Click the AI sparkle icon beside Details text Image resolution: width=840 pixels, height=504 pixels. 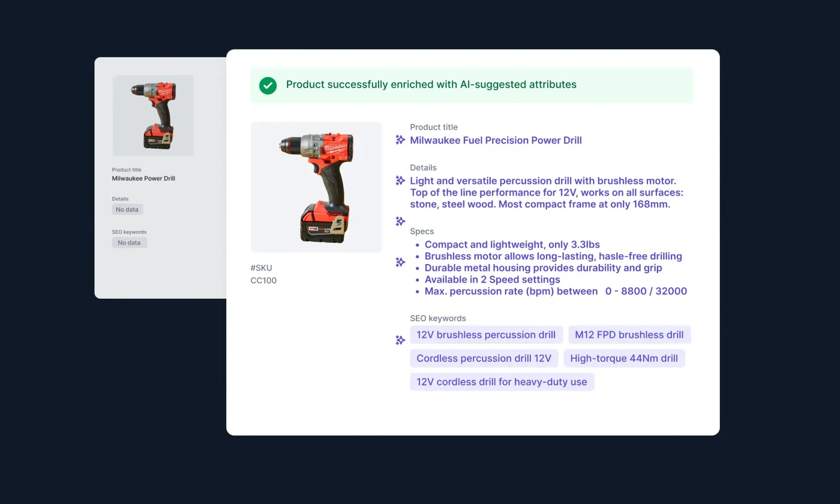[400, 181]
